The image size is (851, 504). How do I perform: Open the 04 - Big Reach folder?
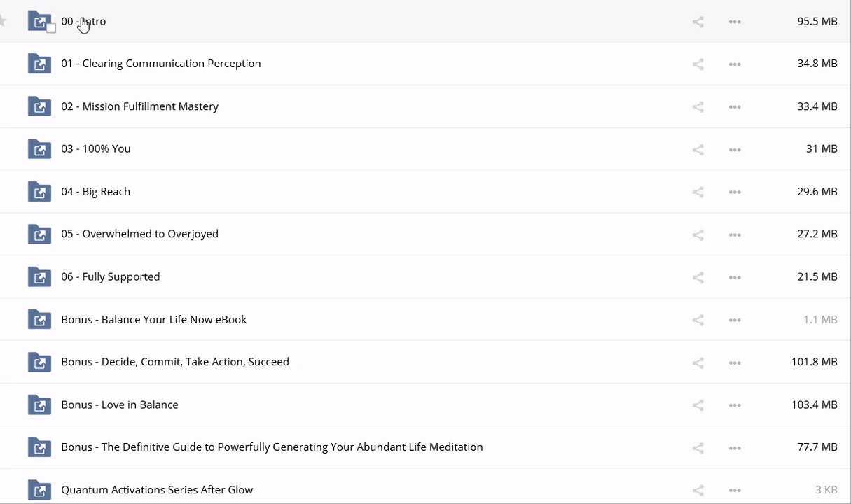pos(95,191)
